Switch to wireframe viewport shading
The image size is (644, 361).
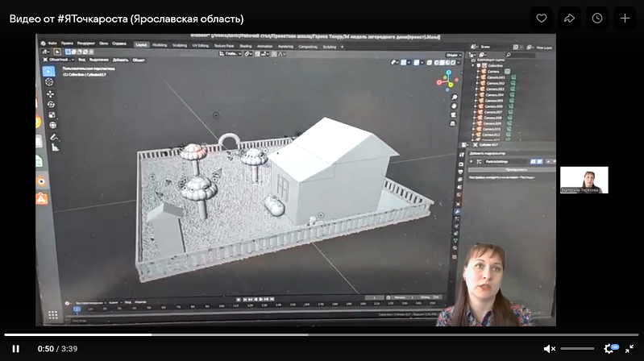pyautogui.click(x=437, y=62)
